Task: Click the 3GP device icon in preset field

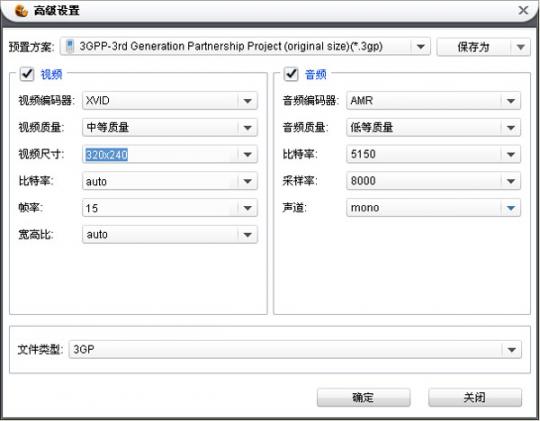Action: [70, 46]
